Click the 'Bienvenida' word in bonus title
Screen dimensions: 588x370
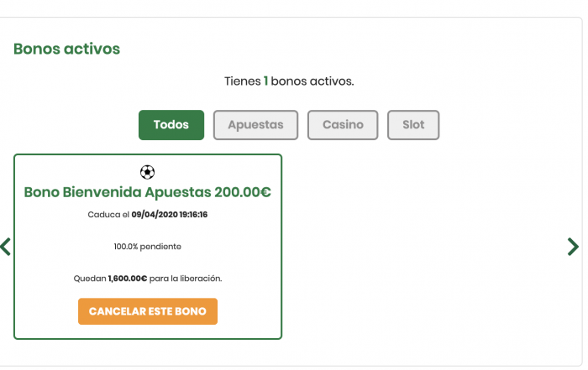[x=102, y=192]
